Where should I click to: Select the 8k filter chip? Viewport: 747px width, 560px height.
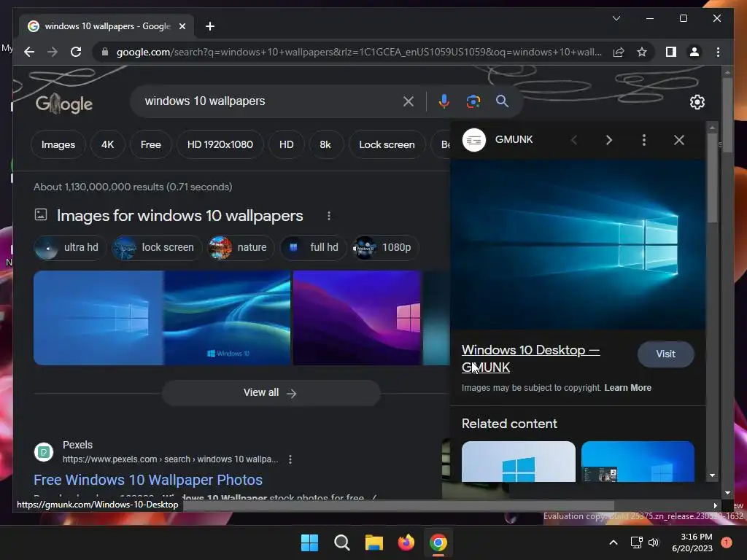[325, 144]
